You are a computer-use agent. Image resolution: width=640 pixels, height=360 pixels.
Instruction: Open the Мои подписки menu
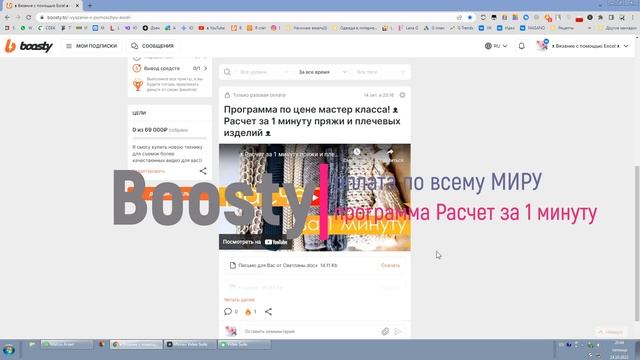[91, 46]
